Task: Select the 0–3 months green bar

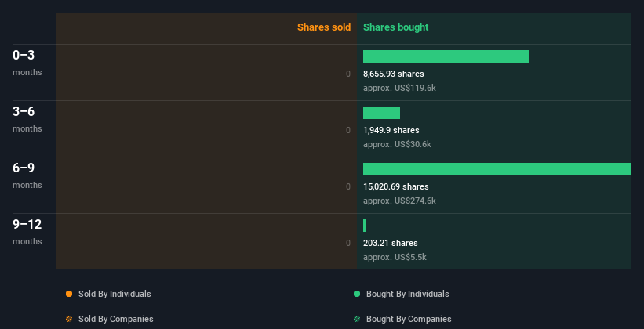Action: click(x=446, y=56)
